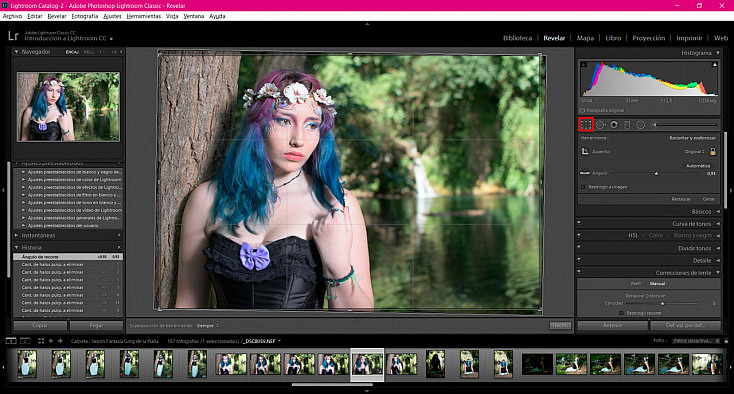
Task: Click the Copiar button
Action: 40,325
